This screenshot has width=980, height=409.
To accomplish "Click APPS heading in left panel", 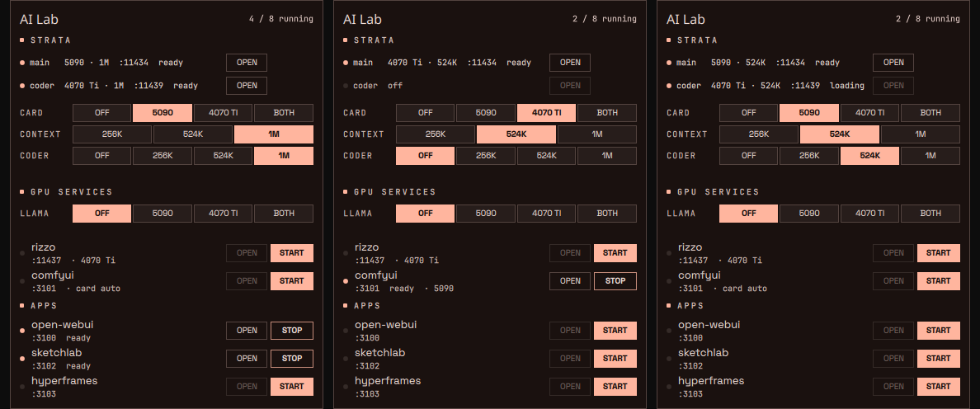I will (43, 306).
